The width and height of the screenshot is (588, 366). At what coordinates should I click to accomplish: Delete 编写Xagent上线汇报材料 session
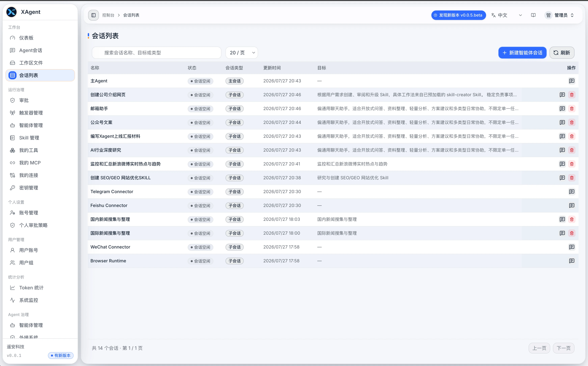(x=572, y=136)
